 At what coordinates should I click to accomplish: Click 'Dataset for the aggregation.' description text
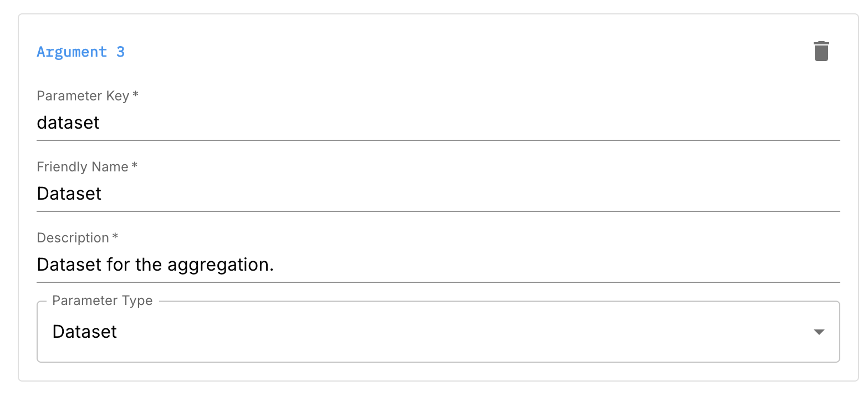[x=154, y=265]
